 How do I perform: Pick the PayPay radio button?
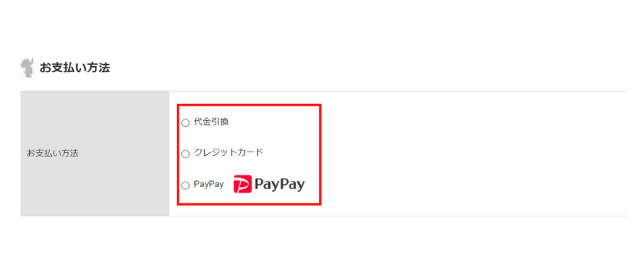click(186, 186)
